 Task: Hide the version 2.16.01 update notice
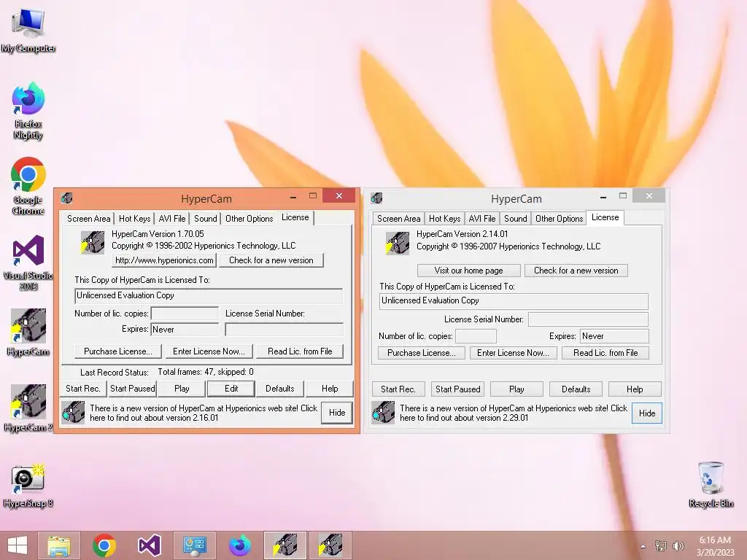click(x=337, y=413)
